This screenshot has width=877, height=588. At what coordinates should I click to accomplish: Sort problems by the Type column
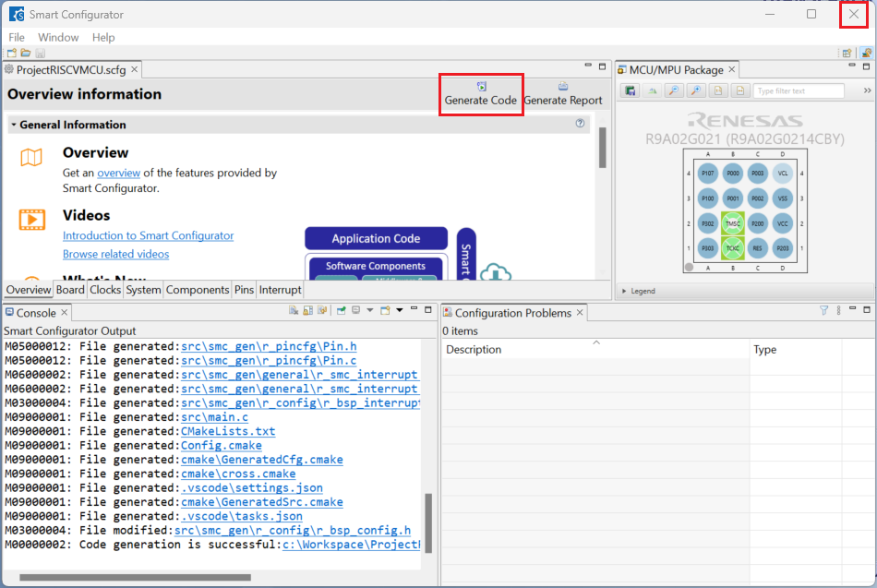(795, 350)
